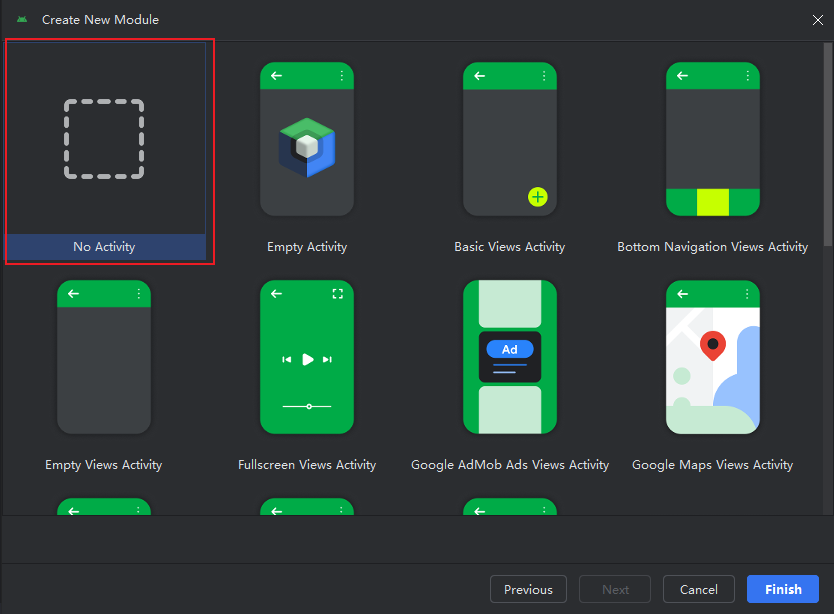Viewport: 834px width, 614px height.
Task: Select Google Maps Views Activity thumbnail
Action: [x=713, y=357]
